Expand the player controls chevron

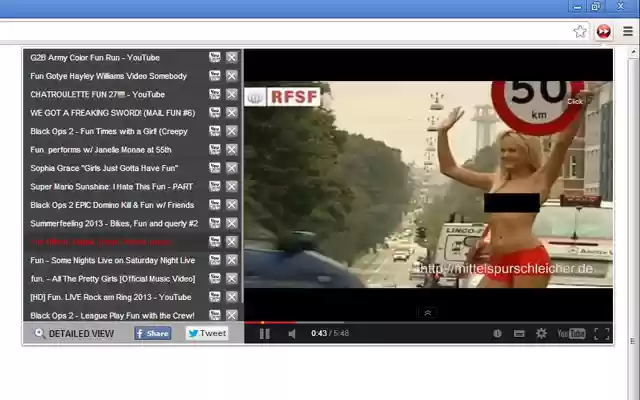[x=427, y=313]
